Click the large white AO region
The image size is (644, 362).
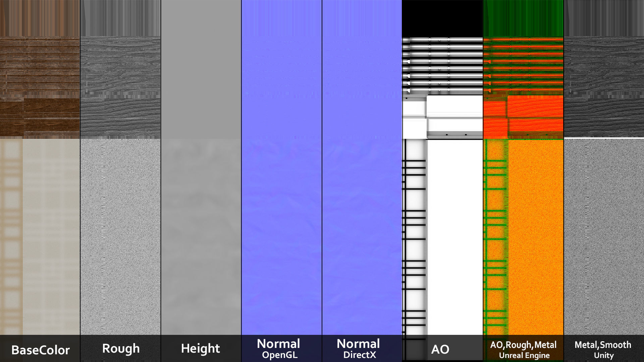click(455, 235)
